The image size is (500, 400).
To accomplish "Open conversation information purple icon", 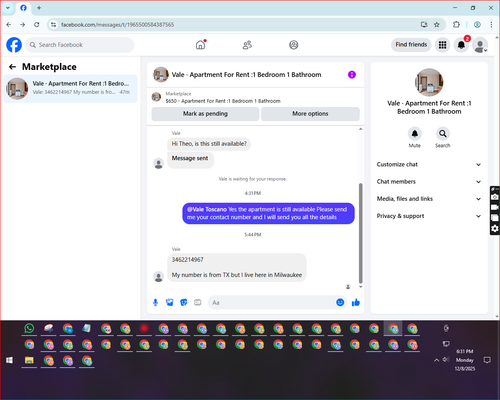I will coord(352,75).
